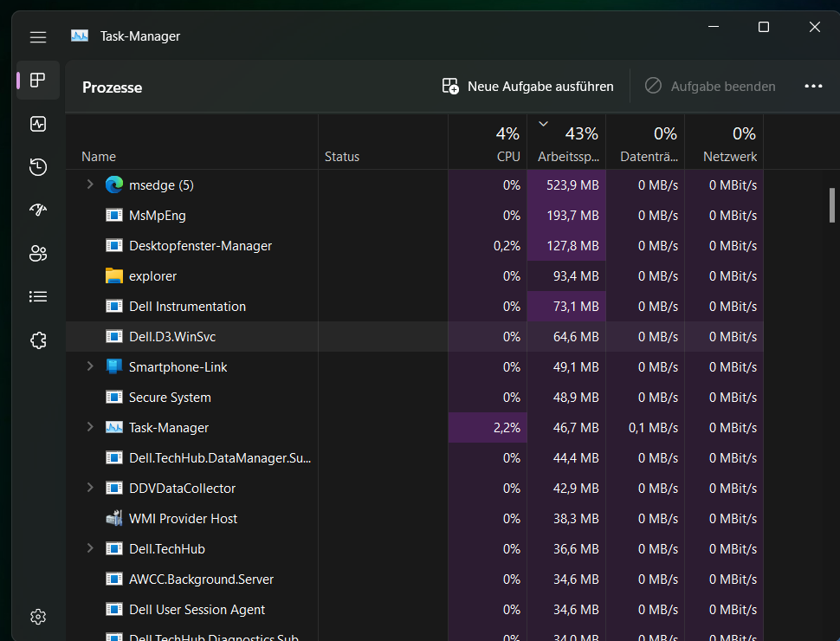The width and height of the screenshot is (840, 641).
Task: Click the MsMpEng process icon
Action: pyautogui.click(x=114, y=216)
